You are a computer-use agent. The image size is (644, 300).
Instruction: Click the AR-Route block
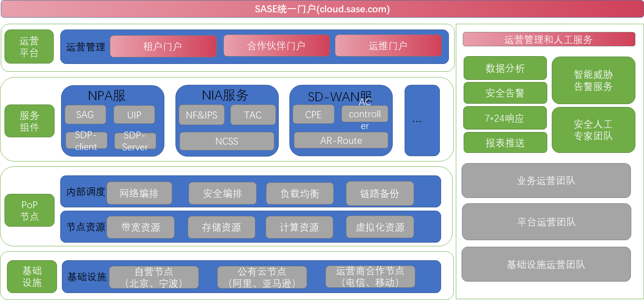pyautogui.click(x=341, y=141)
